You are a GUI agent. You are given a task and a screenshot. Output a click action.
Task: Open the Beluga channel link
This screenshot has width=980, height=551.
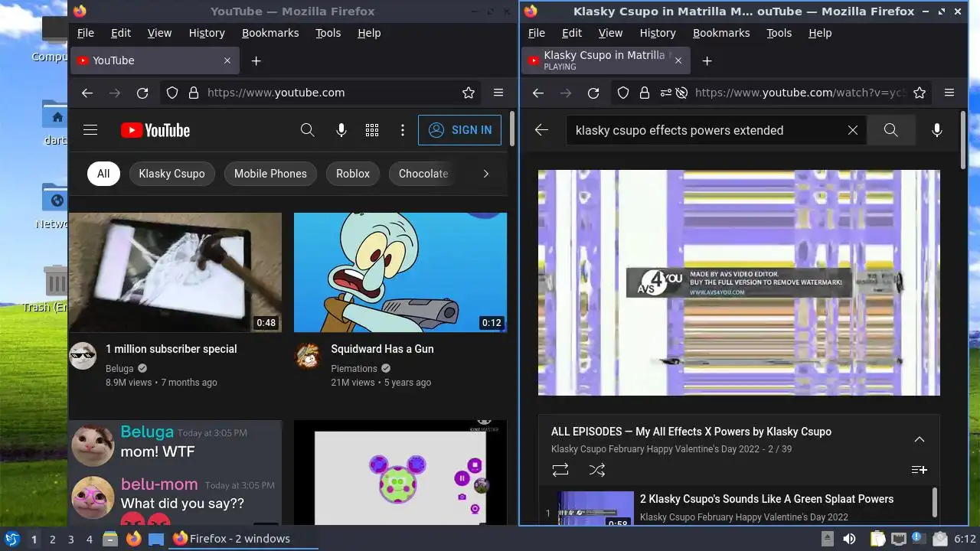pos(119,369)
